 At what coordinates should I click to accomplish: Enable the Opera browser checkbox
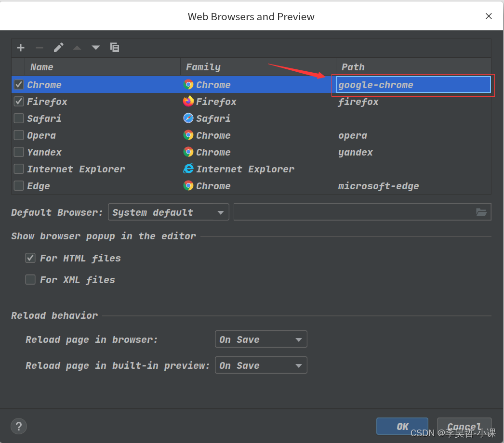pos(19,135)
